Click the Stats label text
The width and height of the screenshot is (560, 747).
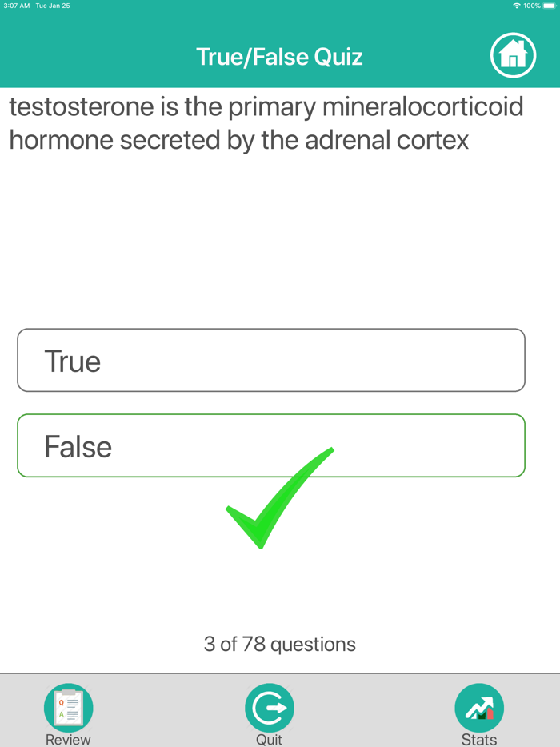[x=478, y=740]
